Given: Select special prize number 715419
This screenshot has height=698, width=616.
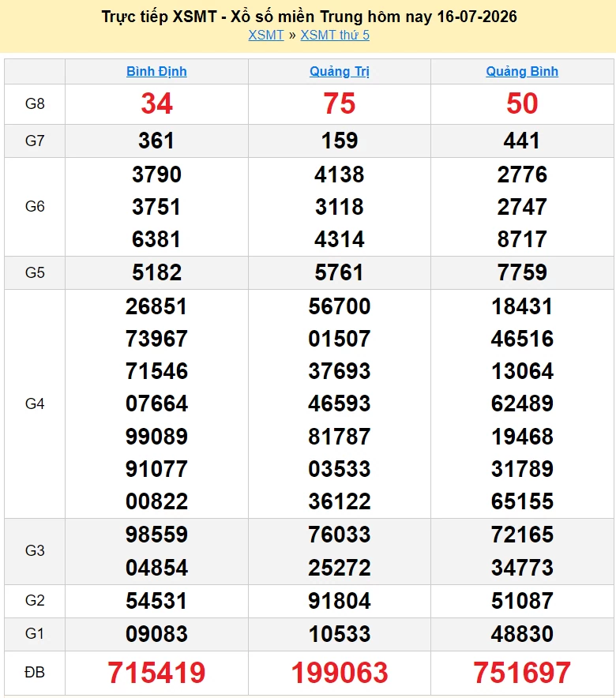Looking at the screenshot, I should [156, 673].
